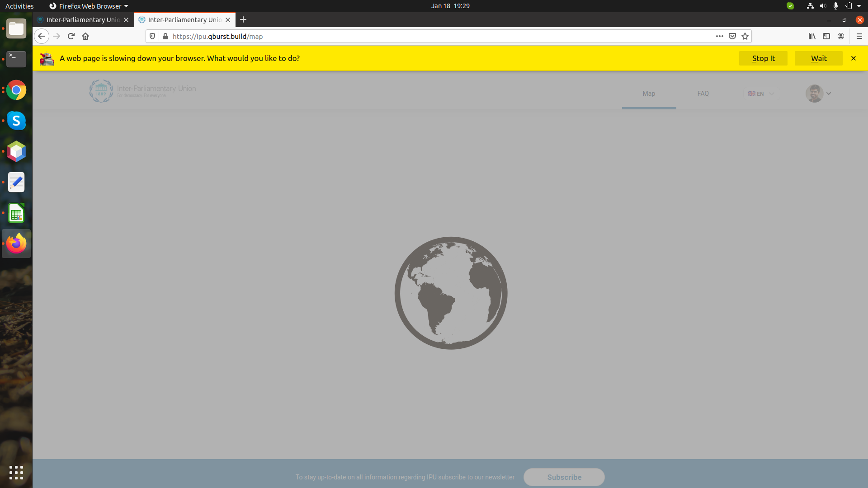This screenshot has height=488, width=868.
Task: Switch to the FAQ tab
Action: (703, 94)
